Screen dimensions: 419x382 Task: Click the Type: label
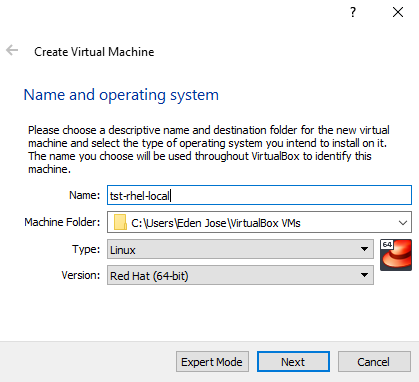86,249
